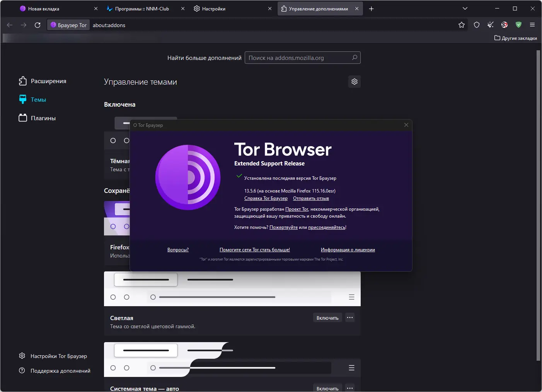Close the 'Программы :: NNM-Club' tab
This screenshot has width=542, height=392.
[x=183, y=9]
